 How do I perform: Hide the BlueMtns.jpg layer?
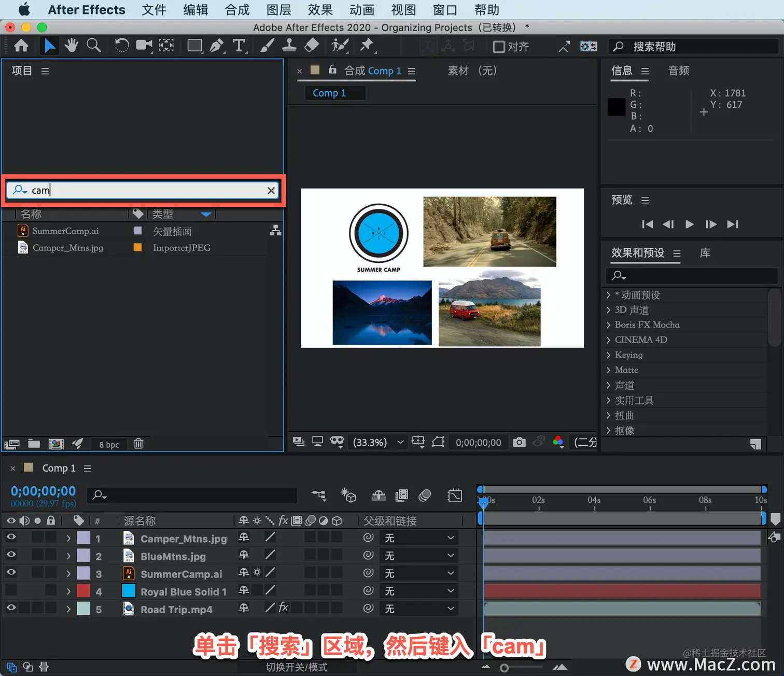point(11,555)
